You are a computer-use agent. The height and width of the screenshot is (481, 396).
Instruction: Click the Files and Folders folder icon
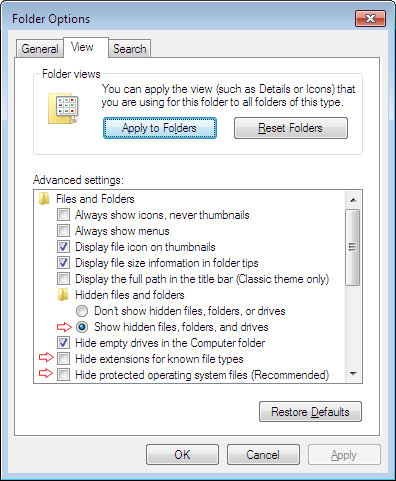pyautogui.click(x=44, y=199)
